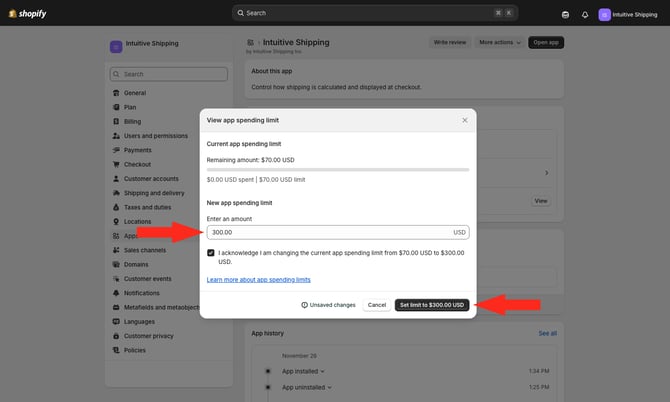The width and height of the screenshot is (670, 402).
Task: Click the apps breadcrumb icon beside the title
Action: [250, 42]
